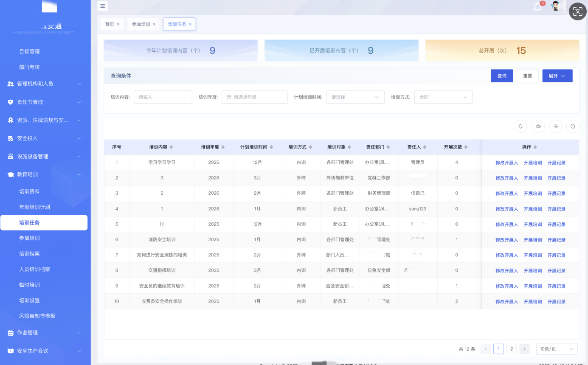Click the table refresh icon
This screenshot has width=588, height=365.
pos(520,126)
